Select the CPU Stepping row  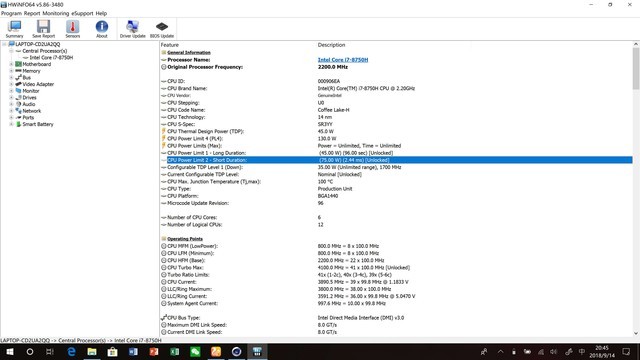click(x=396, y=103)
